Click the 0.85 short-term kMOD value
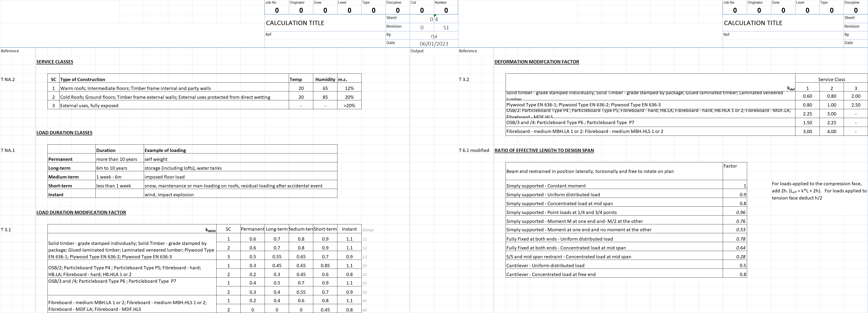868x313 pixels. 325,265
